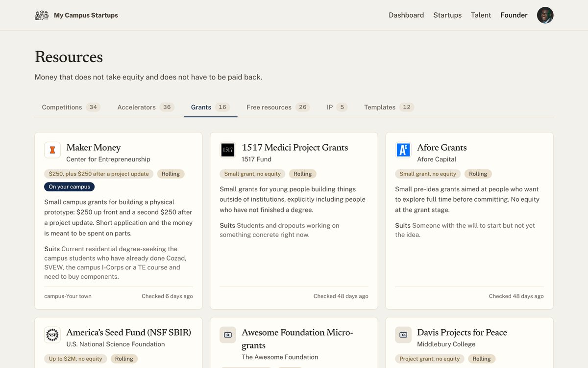Open the user profile avatar

point(545,15)
